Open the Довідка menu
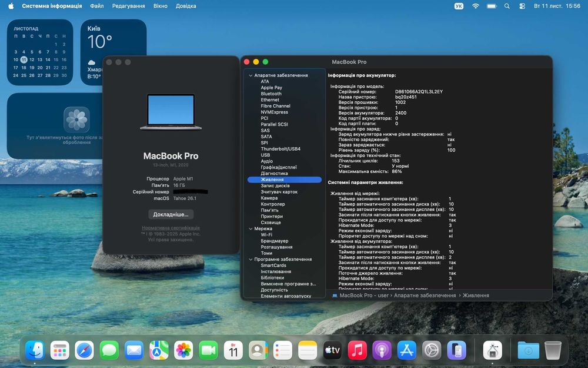Image resolution: width=588 pixels, height=368 pixels. pos(186,6)
